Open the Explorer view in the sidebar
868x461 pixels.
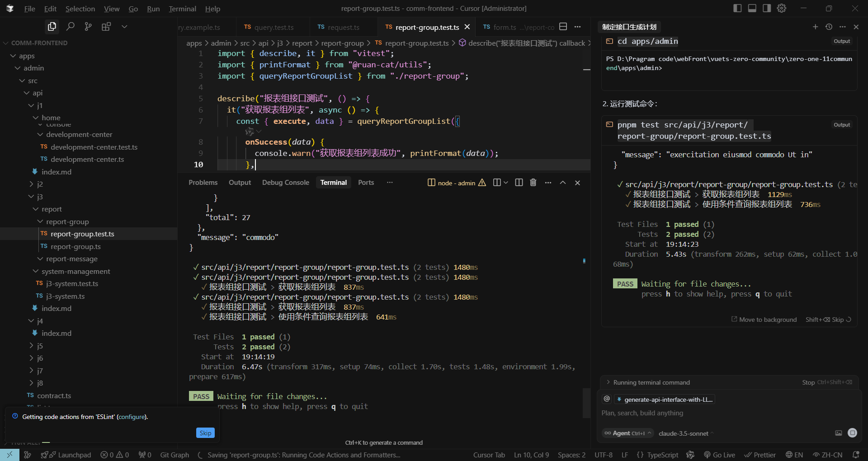coord(52,27)
